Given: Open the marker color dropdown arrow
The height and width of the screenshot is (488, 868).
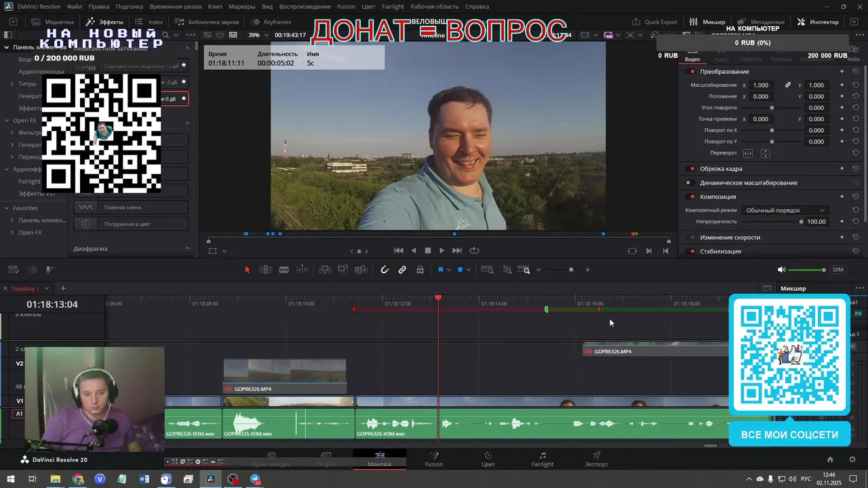Looking at the screenshot, I should tap(469, 270).
